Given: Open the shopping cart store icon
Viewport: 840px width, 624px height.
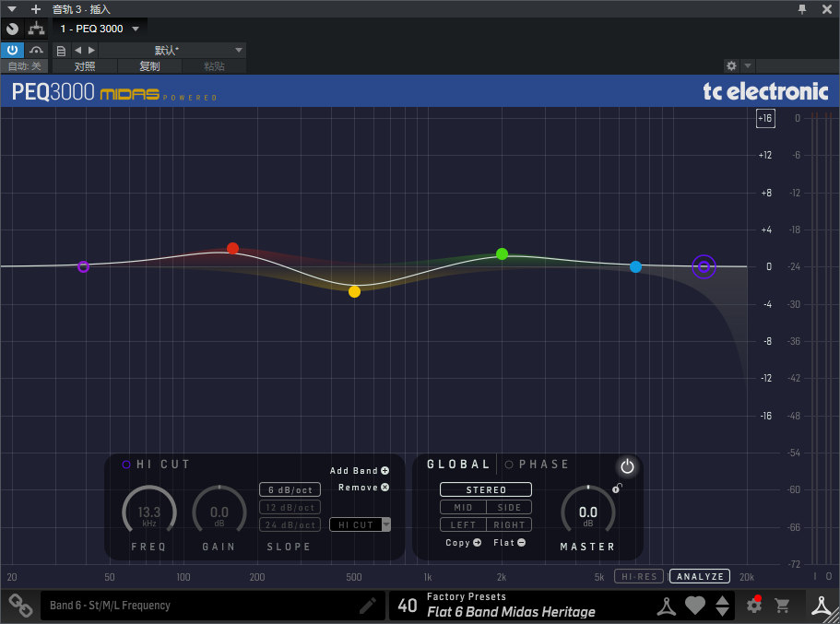Looking at the screenshot, I should coord(782,606).
